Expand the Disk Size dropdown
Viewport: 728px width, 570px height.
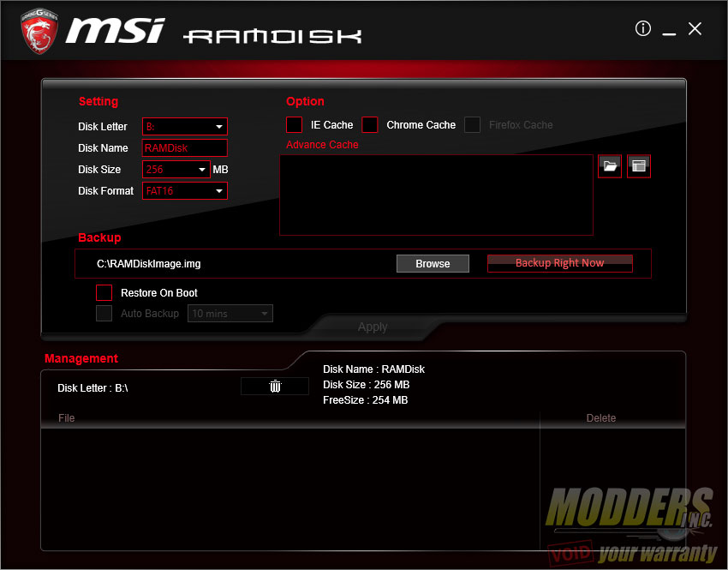click(176, 170)
